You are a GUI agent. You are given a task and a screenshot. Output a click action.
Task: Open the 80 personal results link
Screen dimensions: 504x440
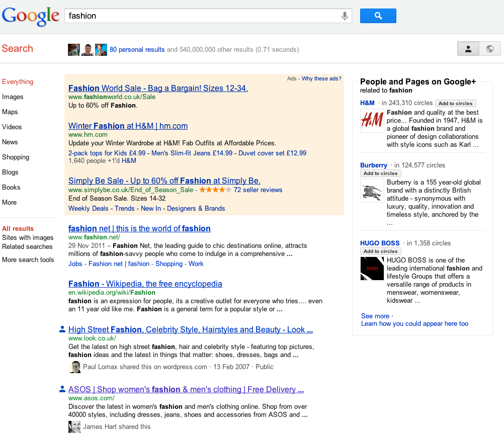(x=137, y=49)
